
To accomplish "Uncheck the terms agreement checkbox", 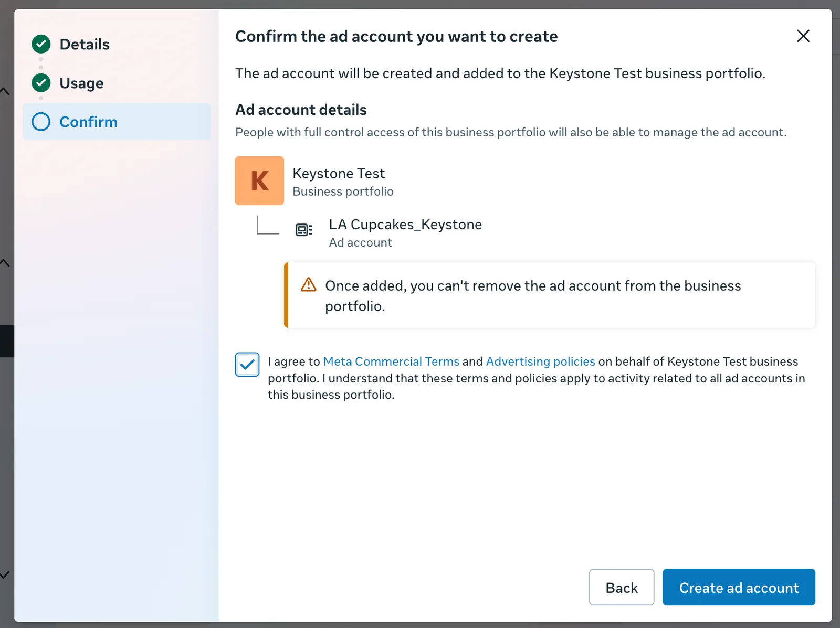I will click(x=247, y=365).
